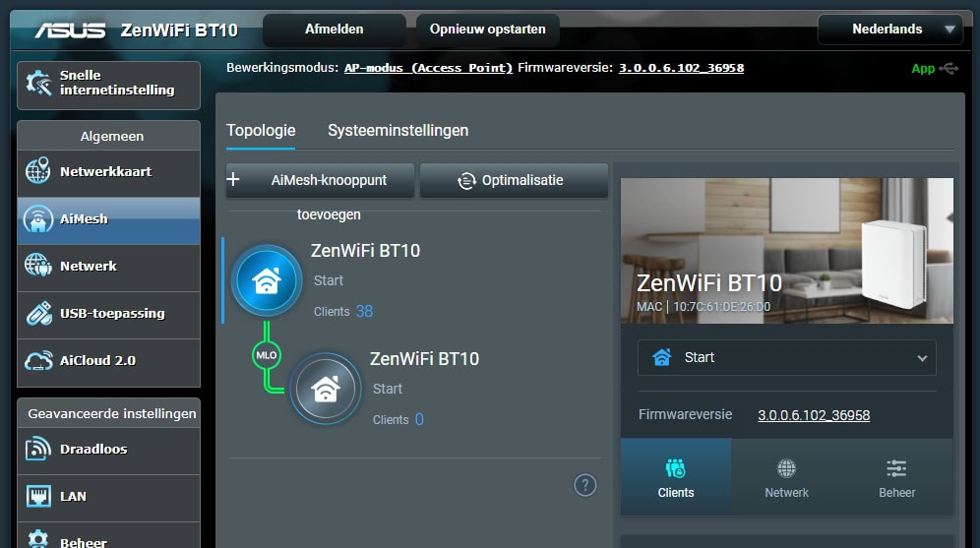980x548 pixels.
Task: Click the MLO connection badge
Action: tap(267, 354)
